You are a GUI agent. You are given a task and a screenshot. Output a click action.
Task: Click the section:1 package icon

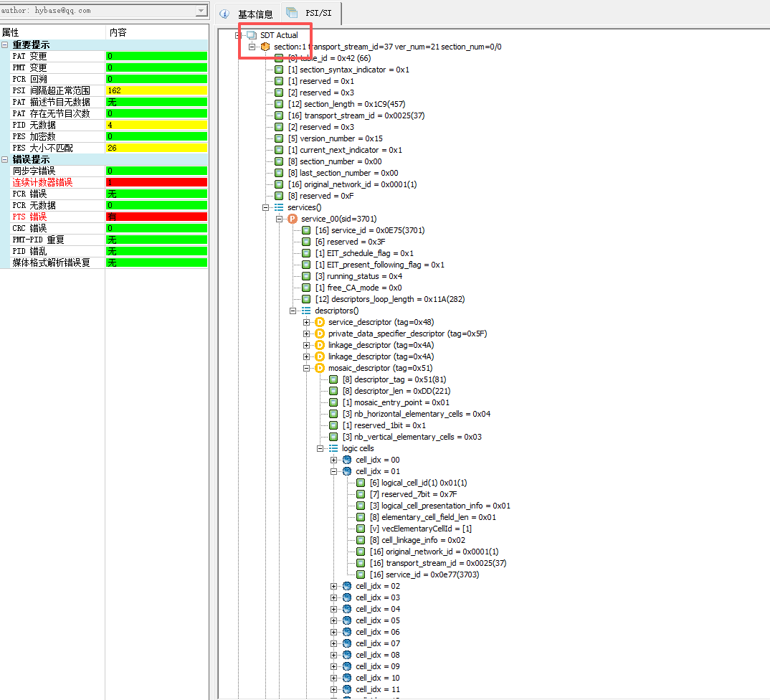265,47
